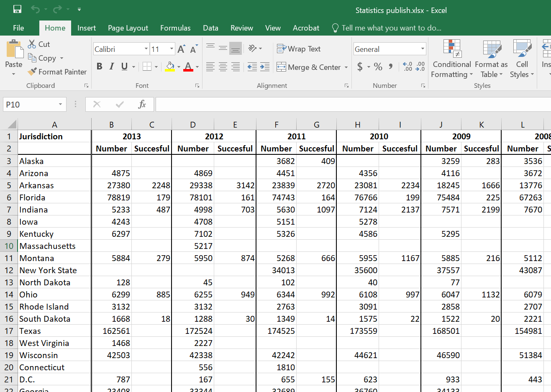This screenshot has width=551, height=392.
Task: Switch to the Formulas tab
Action: [x=175, y=28]
